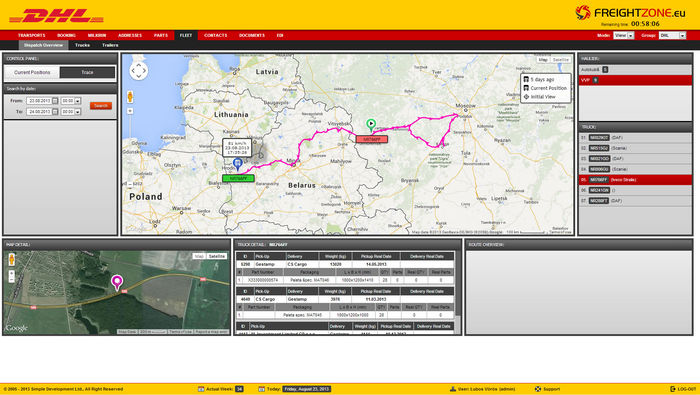Click the Support icon in footer
This screenshot has height=395, width=700.
[538, 389]
